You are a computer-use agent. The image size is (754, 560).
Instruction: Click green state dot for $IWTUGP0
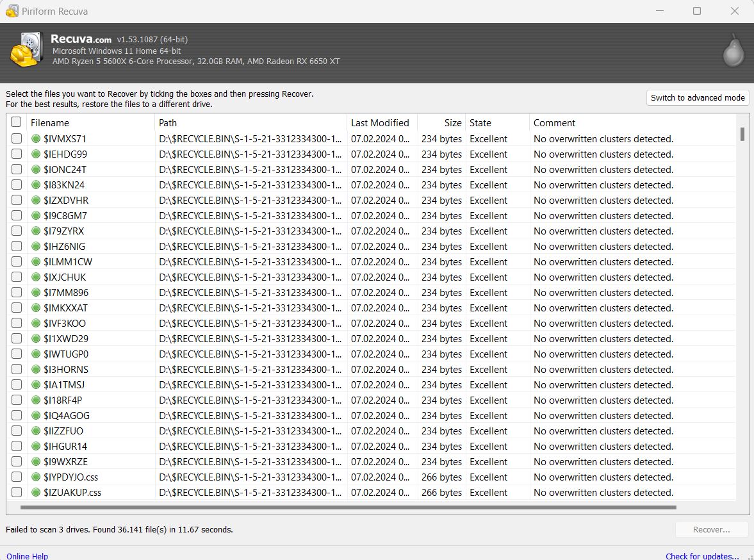point(36,354)
